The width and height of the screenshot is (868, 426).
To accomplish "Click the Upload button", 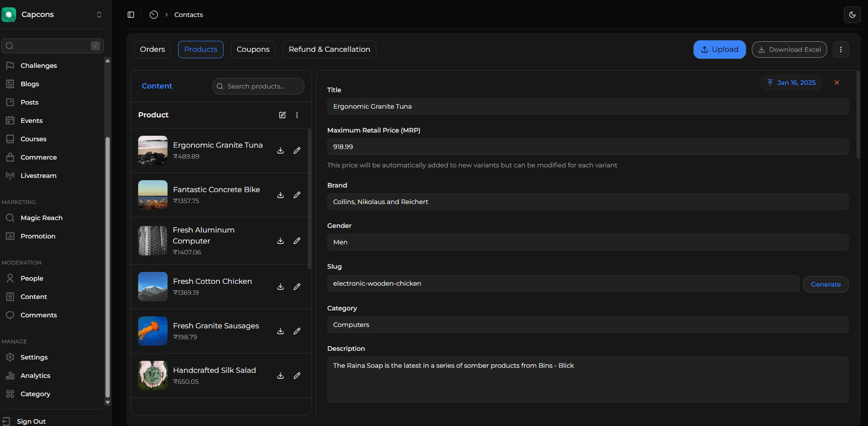I will tap(719, 50).
